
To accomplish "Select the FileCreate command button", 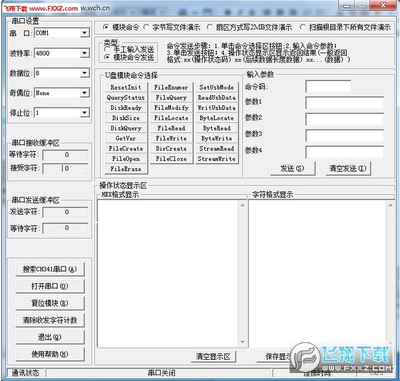I will pos(126,149).
